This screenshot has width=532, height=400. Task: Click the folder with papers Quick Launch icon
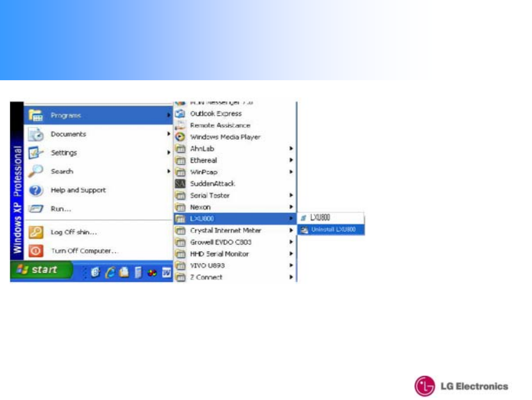(x=124, y=272)
